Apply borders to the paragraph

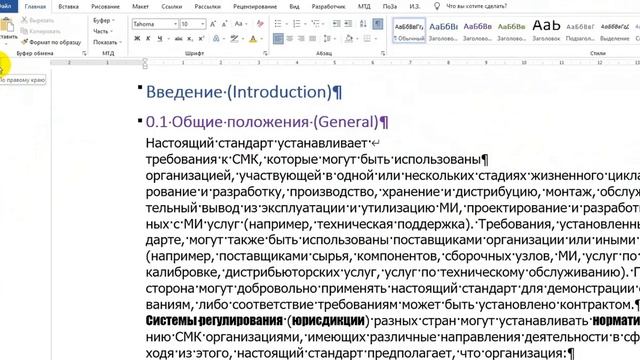367,39
